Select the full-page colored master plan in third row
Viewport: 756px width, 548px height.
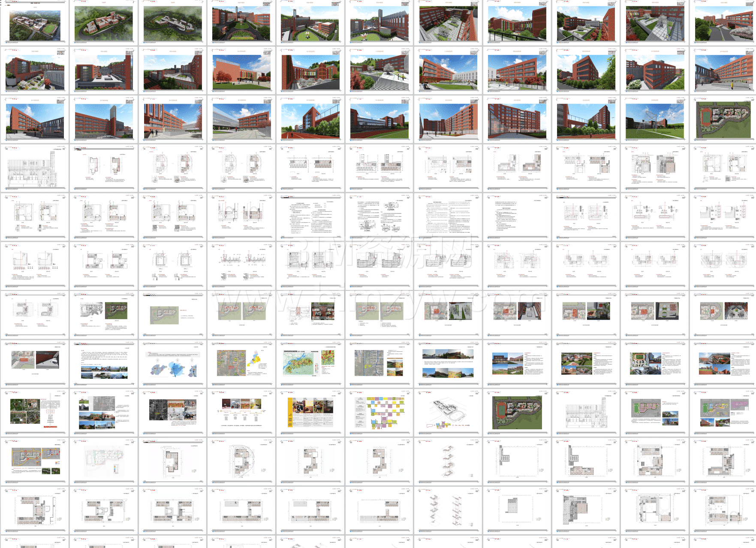point(724,119)
